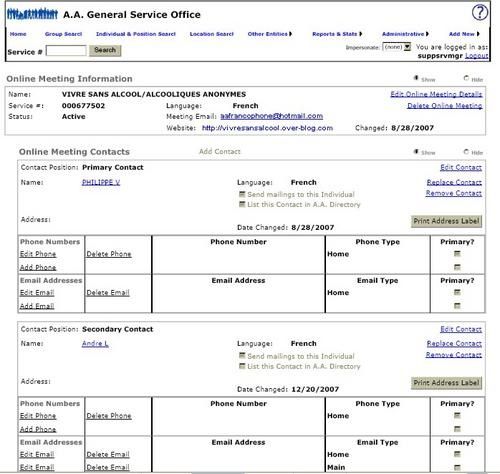This screenshot has height=474, width=500.
Task: Open the help question mark icon
Action: pyautogui.click(x=480, y=13)
